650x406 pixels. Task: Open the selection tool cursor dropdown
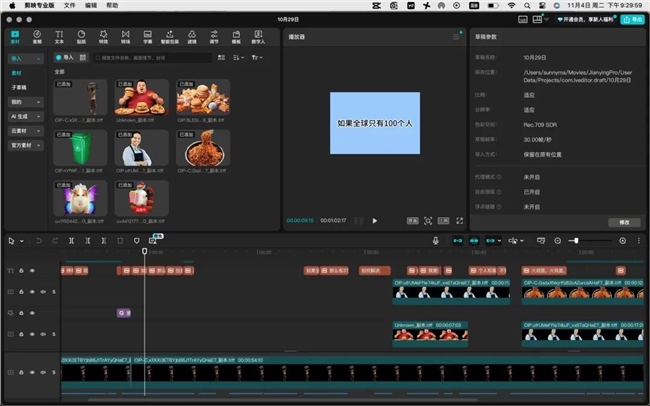click(x=21, y=240)
